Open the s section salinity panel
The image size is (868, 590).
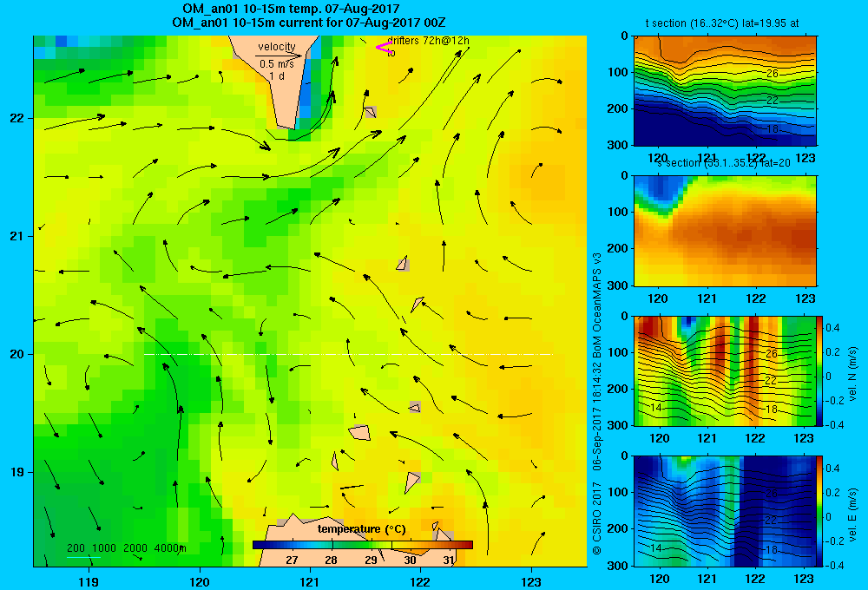click(725, 230)
